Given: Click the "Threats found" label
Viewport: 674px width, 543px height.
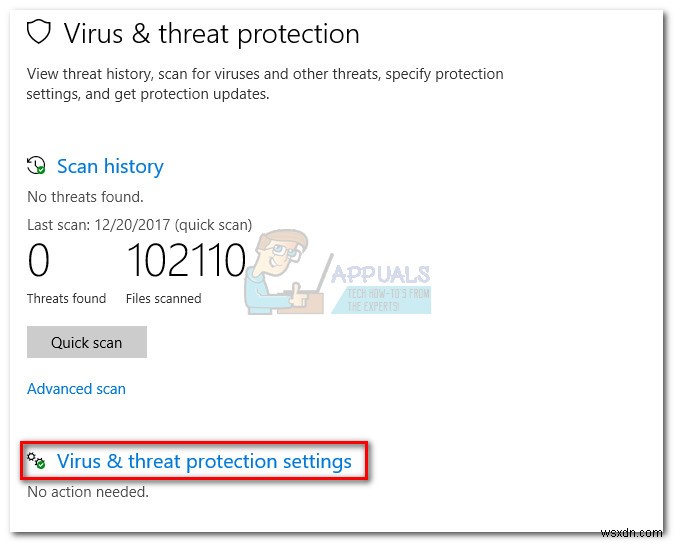Looking at the screenshot, I should [66, 298].
